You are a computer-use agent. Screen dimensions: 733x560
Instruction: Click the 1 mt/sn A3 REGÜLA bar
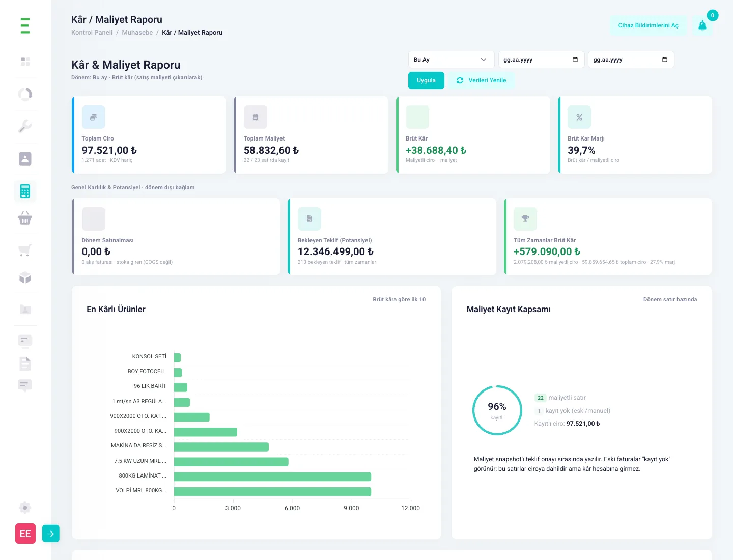182,402
